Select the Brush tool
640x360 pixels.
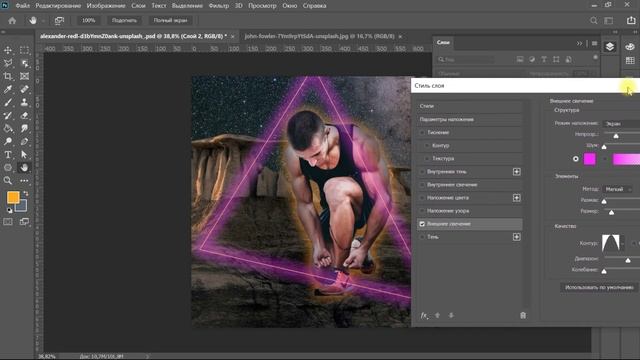point(8,102)
